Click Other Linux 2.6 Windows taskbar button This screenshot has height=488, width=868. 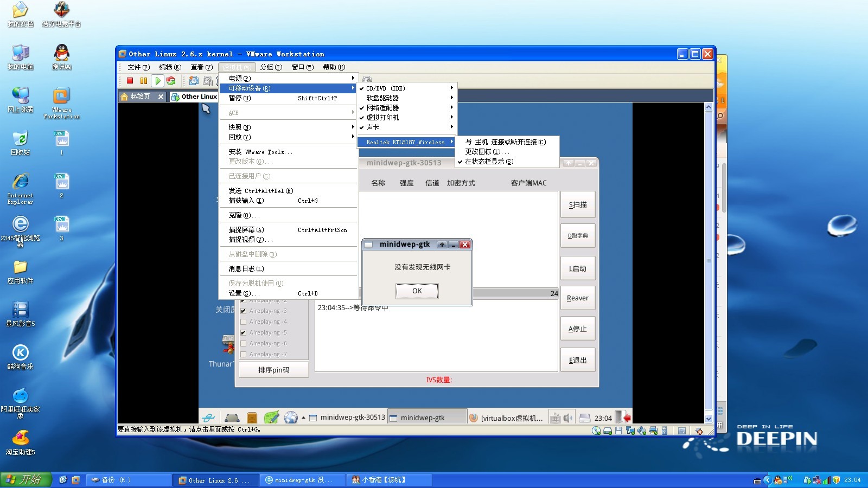[215, 480]
